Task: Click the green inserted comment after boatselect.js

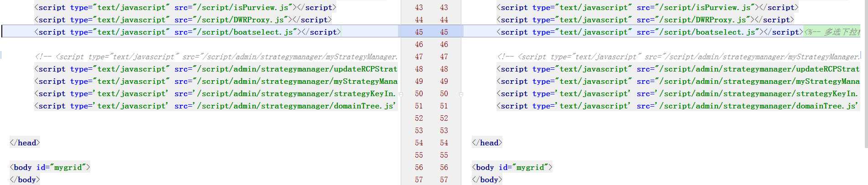Action: coord(832,32)
